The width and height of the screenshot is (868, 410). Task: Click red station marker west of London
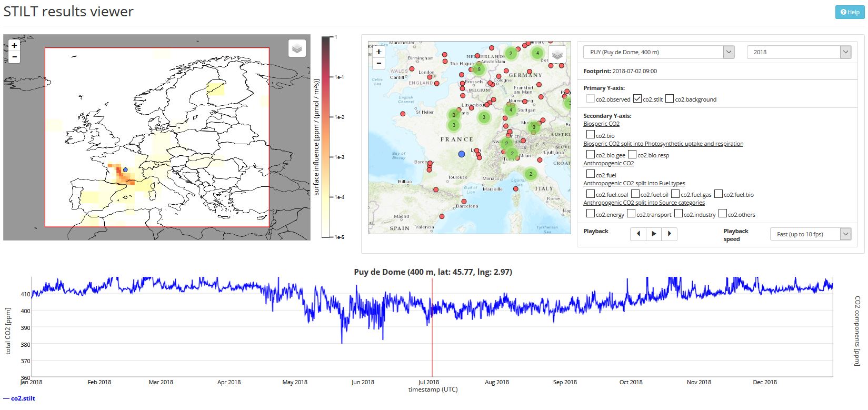pyautogui.click(x=412, y=69)
